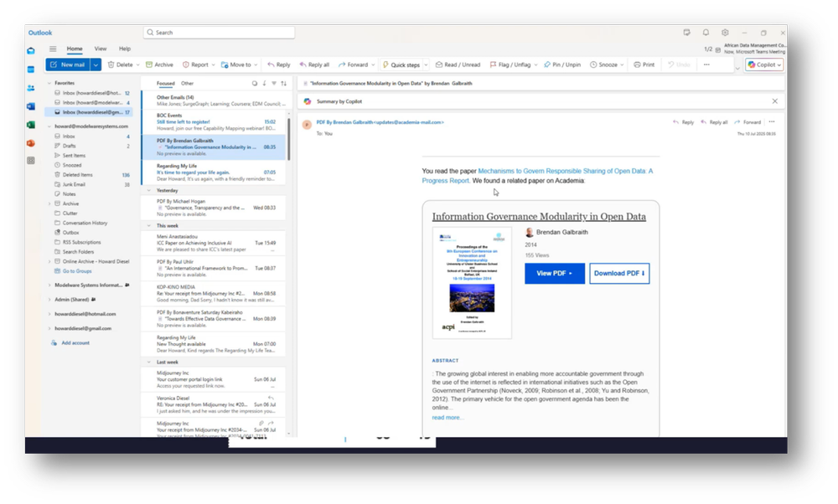Launch Word from the app rail
Screen dimensions: 838x504
pyautogui.click(x=31, y=106)
